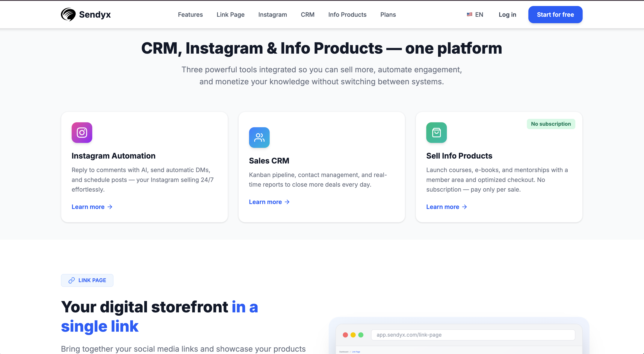This screenshot has height=354, width=644.
Task: Open the EN language selector
Action: pyautogui.click(x=479, y=15)
